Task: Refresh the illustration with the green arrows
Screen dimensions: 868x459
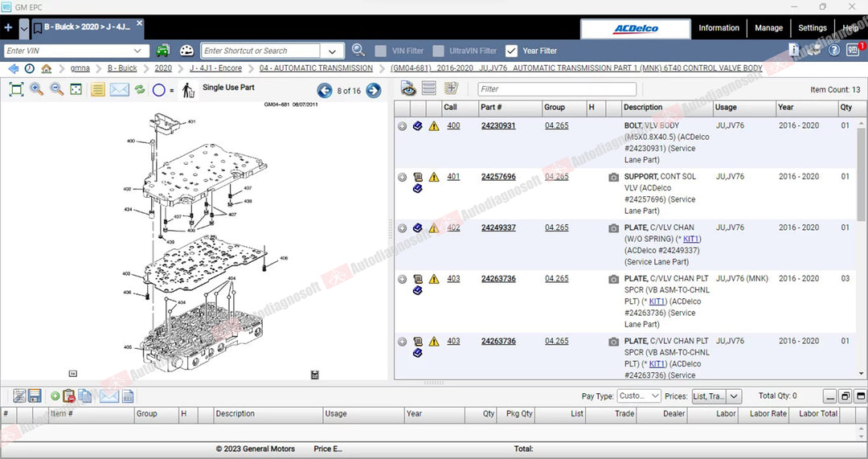Action: 140,89
